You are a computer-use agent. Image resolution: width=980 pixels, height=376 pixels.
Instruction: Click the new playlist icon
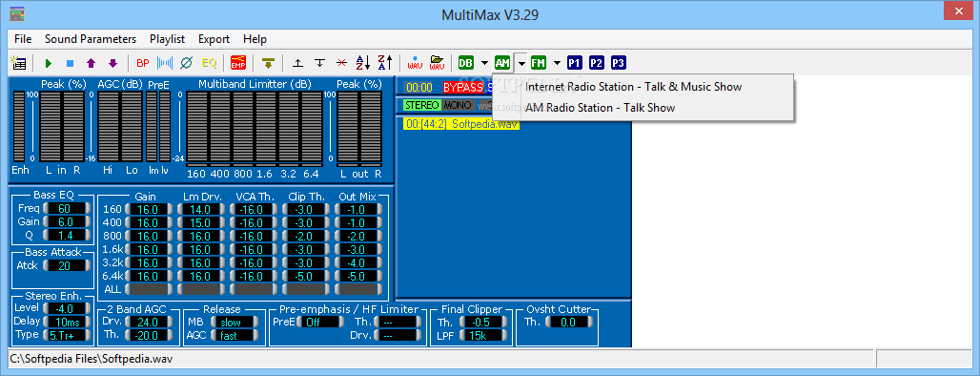coord(19,63)
